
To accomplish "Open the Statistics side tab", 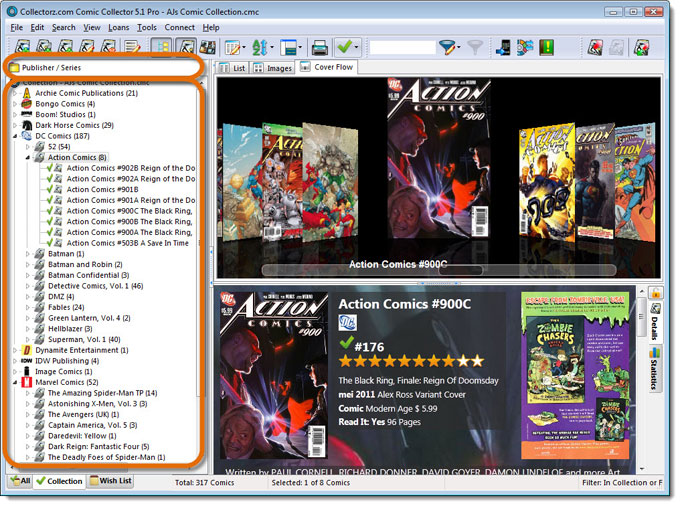I will tap(656, 371).
